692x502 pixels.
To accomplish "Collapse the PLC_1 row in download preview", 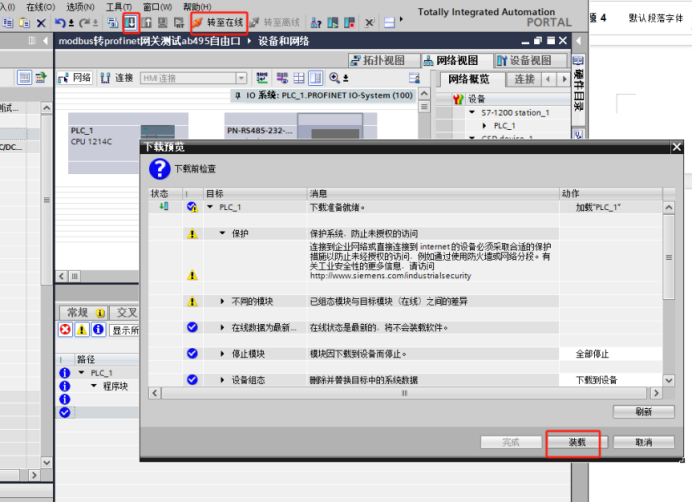I will point(211,207).
